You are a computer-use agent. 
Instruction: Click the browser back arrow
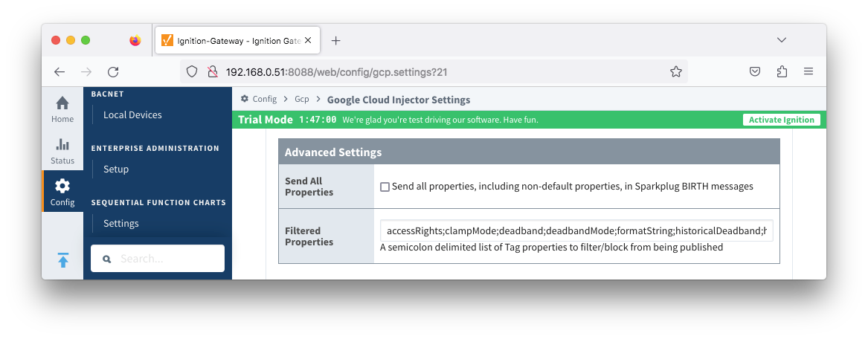click(x=60, y=72)
